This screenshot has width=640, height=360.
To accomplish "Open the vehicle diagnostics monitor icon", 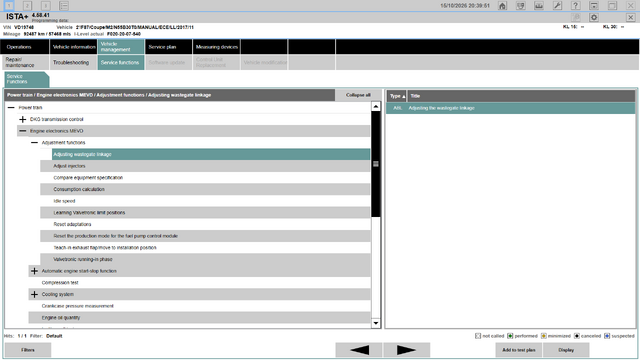I will [x=520, y=6].
